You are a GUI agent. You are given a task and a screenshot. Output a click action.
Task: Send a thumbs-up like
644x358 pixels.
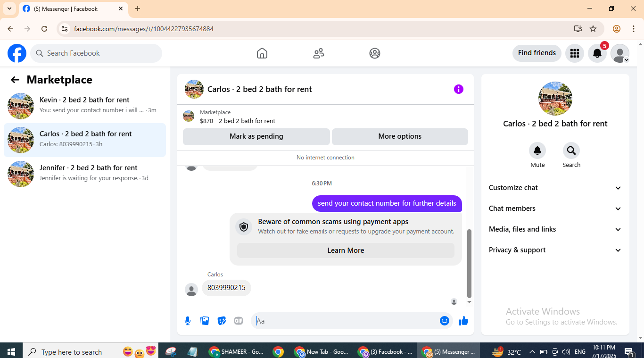click(x=463, y=321)
